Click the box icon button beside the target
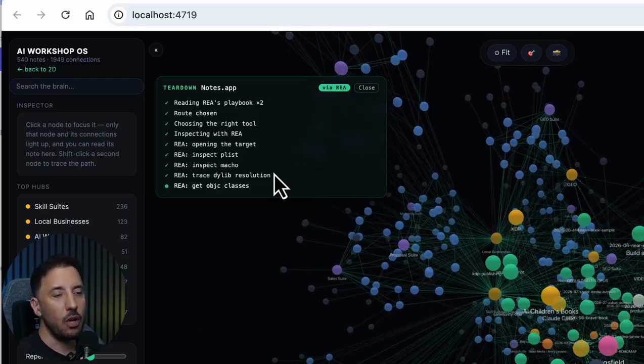644x364 pixels. [557, 53]
